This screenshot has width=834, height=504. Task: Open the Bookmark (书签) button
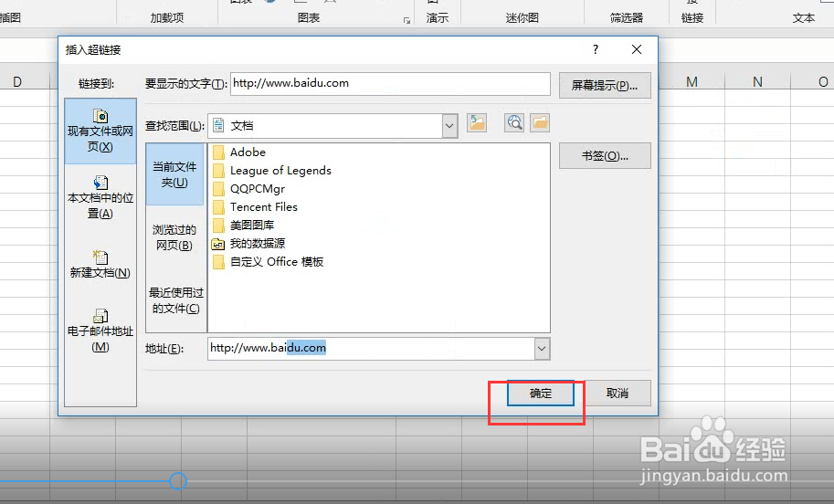(605, 156)
